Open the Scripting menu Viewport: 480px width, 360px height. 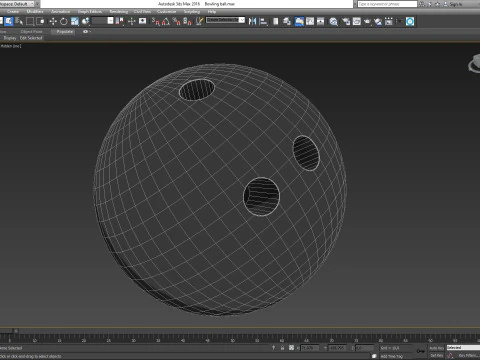(x=192, y=12)
